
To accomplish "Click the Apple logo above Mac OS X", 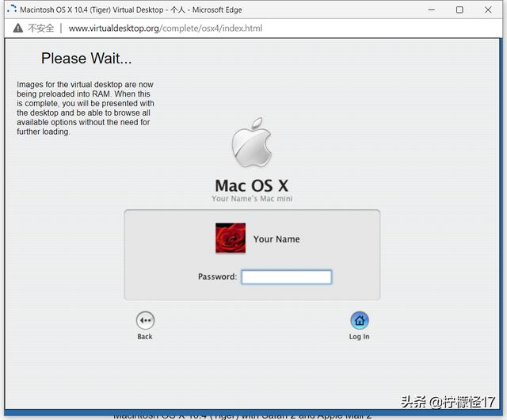I will pyautogui.click(x=252, y=143).
